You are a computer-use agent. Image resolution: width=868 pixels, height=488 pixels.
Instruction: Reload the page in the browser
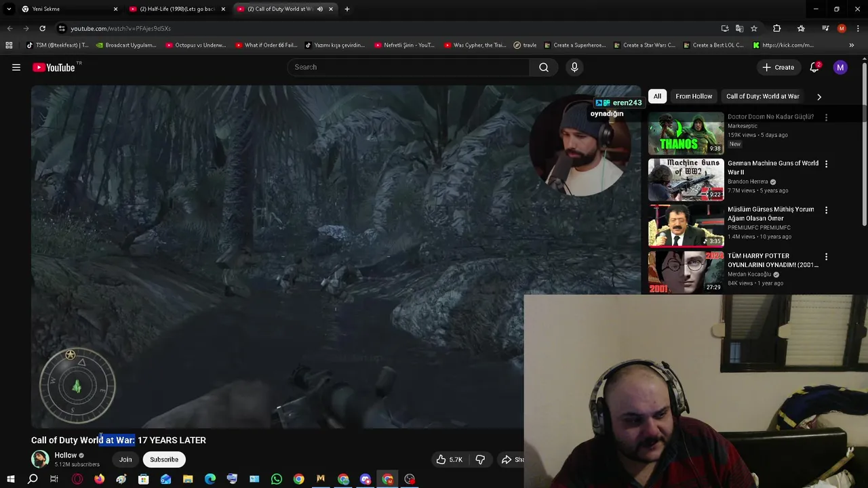coord(42,28)
